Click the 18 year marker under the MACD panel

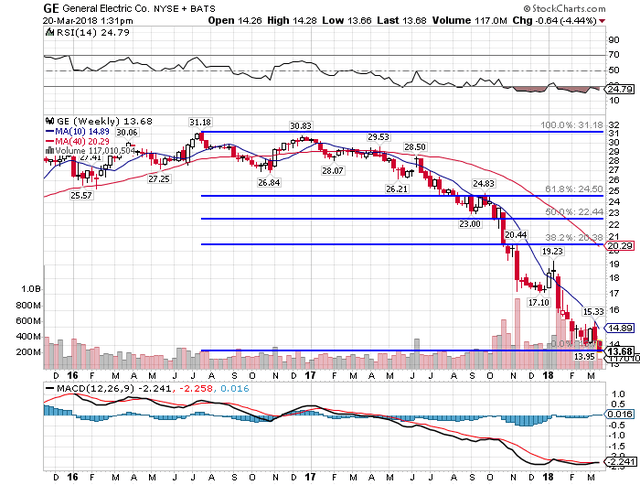[548, 477]
